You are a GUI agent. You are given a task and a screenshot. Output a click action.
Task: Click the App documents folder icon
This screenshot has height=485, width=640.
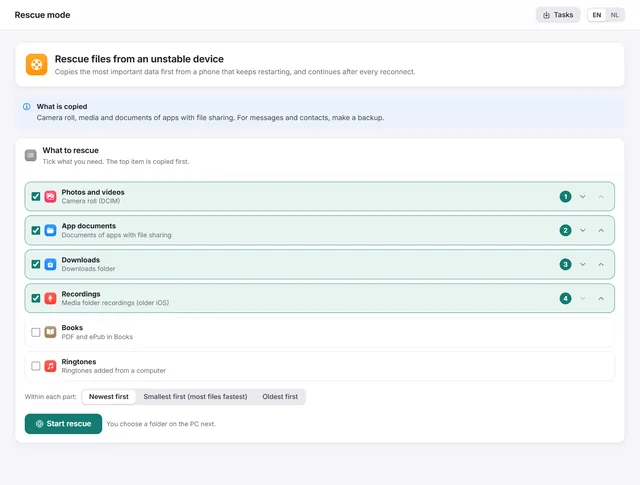50,230
